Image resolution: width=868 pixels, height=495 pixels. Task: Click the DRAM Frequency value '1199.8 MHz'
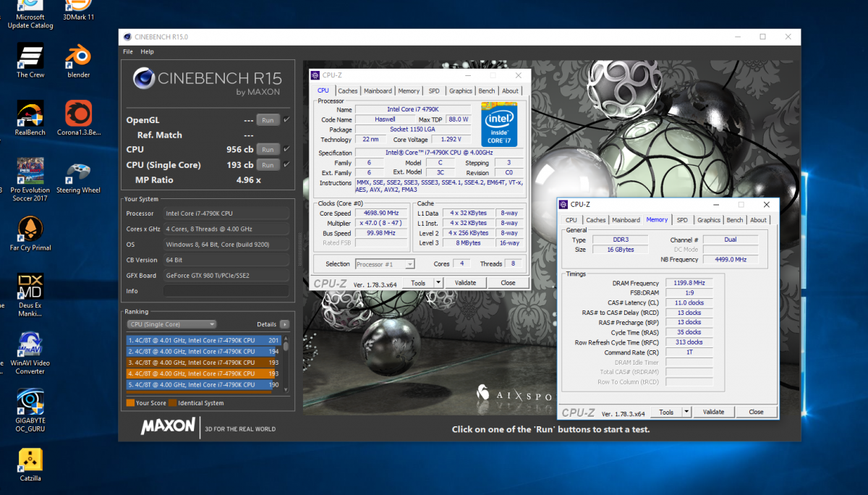click(x=688, y=284)
